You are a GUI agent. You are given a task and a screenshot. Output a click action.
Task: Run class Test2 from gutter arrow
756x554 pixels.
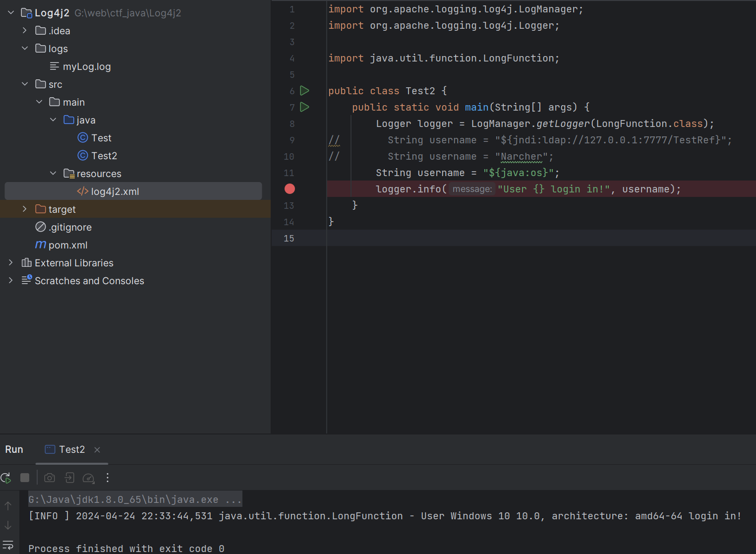305,91
